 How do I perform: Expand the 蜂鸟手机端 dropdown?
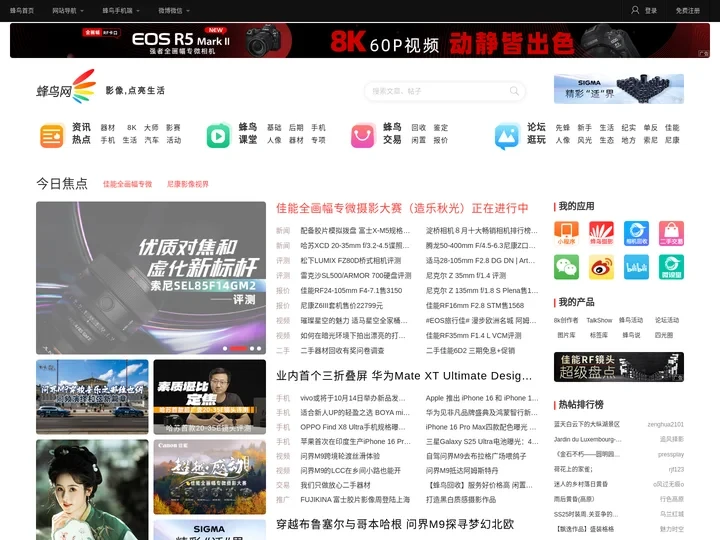(121, 11)
